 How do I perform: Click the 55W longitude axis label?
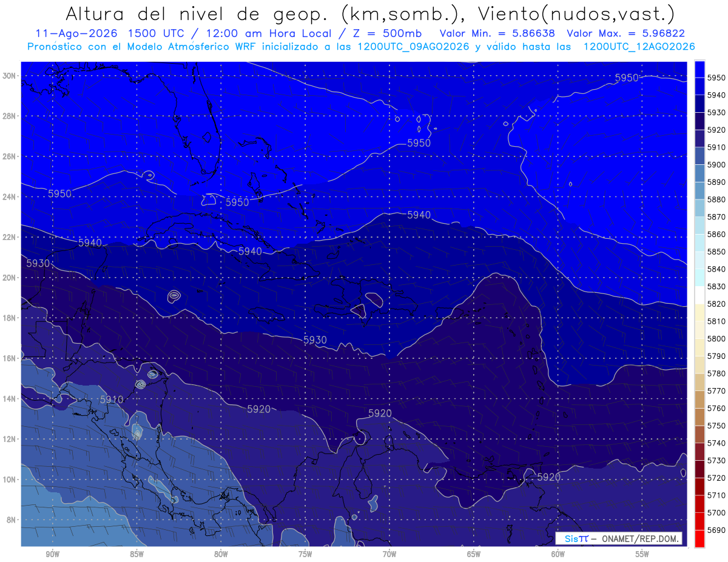click(642, 554)
